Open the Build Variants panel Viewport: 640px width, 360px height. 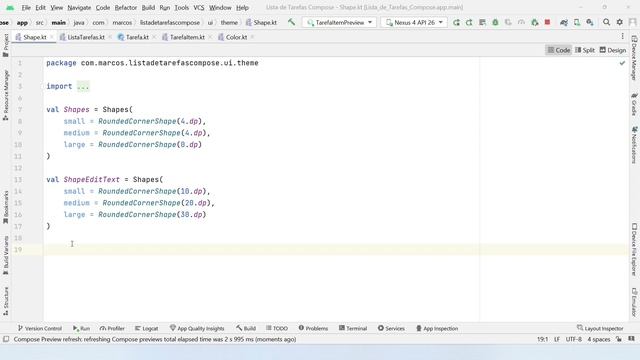pyautogui.click(x=6, y=256)
